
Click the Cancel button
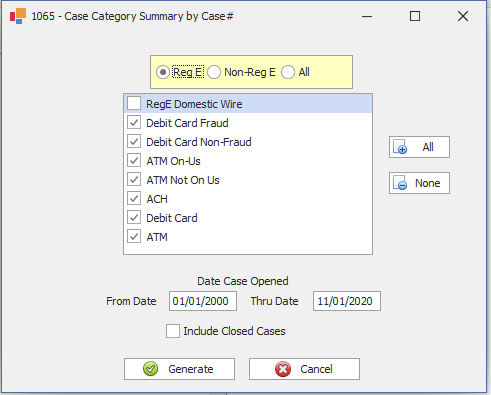304,369
